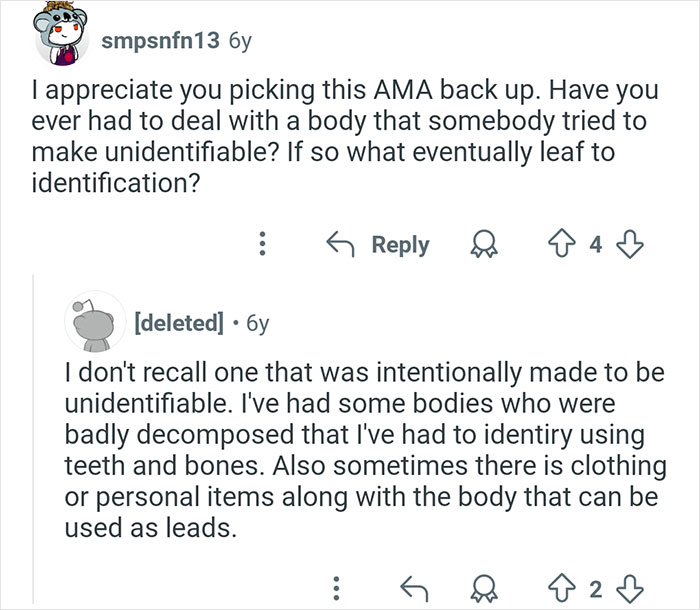
Task: Click the 6y timestamp beside [deleted]
Action: [256, 323]
